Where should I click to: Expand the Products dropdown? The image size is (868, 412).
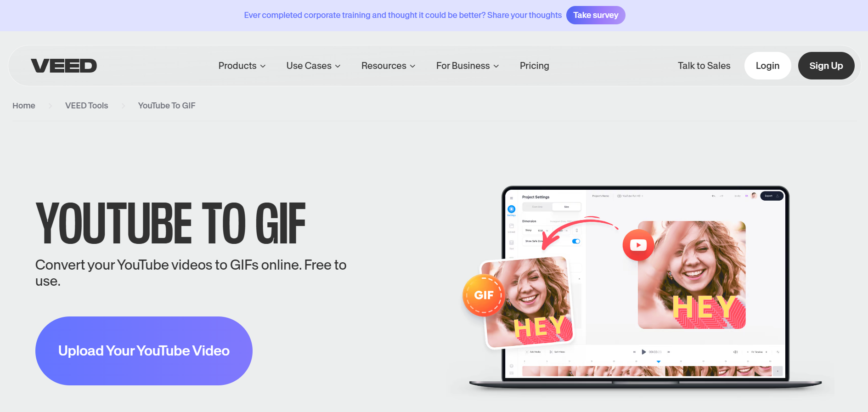[x=242, y=66]
